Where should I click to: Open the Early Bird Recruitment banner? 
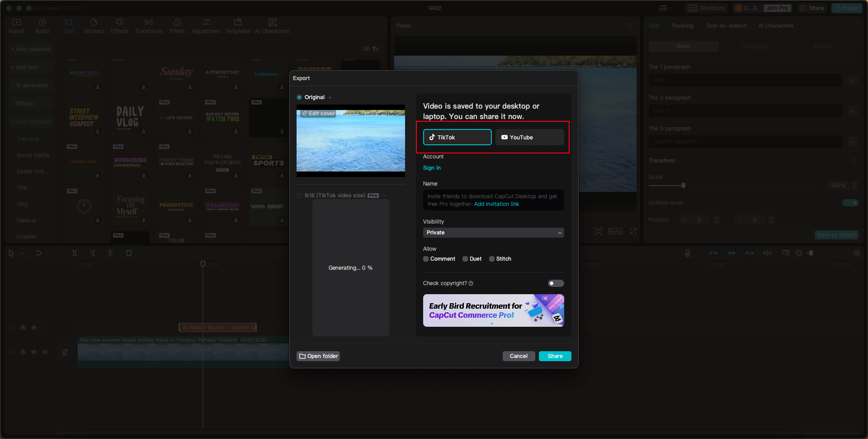[494, 311]
